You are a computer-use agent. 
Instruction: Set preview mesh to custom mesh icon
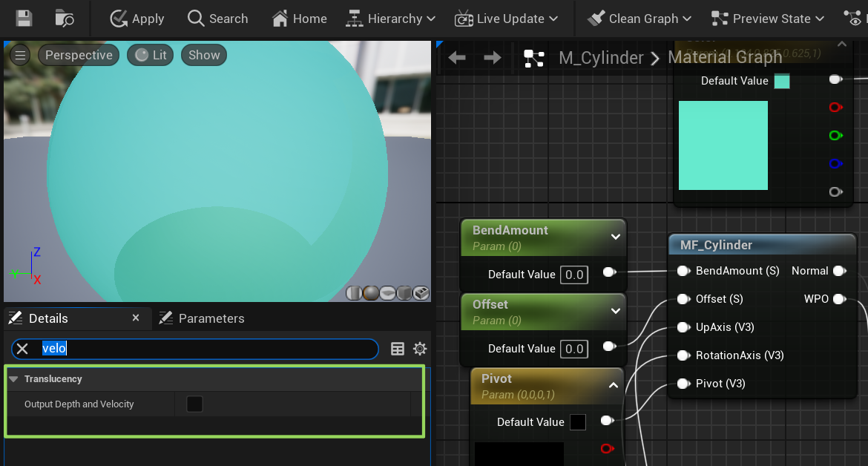point(421,293)
